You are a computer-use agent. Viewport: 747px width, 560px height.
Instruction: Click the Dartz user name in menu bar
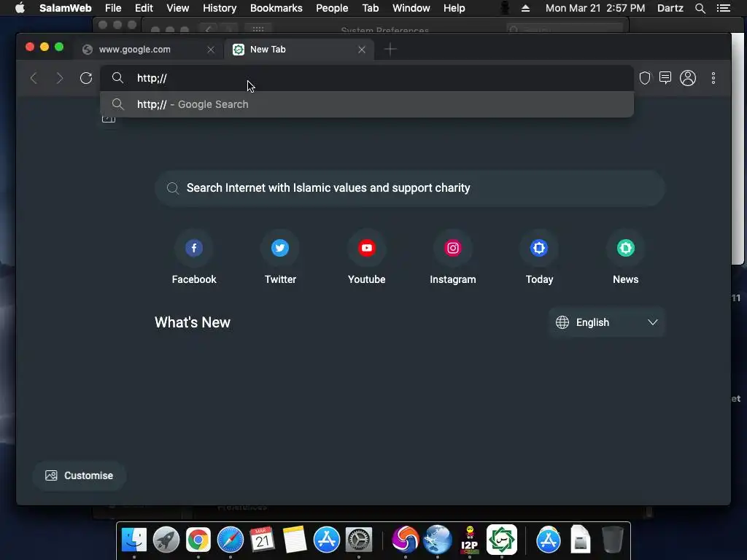pos(670,8)
